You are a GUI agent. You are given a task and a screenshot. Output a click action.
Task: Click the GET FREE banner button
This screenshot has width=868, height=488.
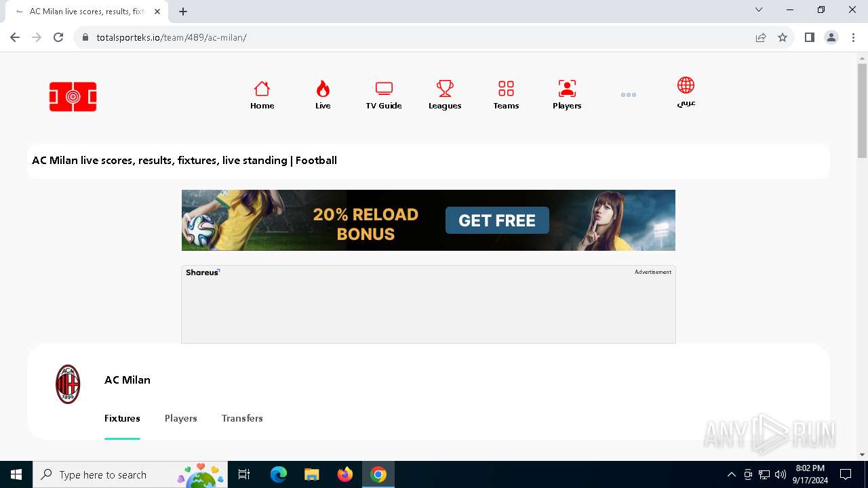(x=497, y=220)
